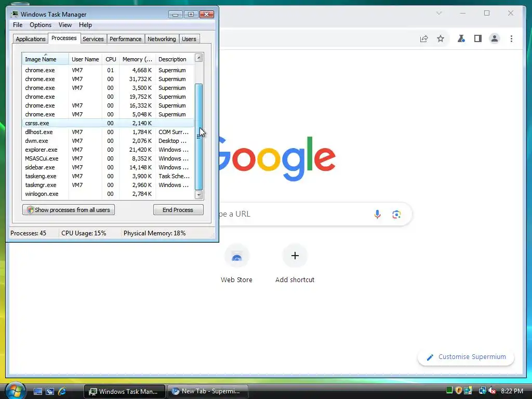Select the sidebar.exe process
This screenshot has height=399, width=532.
tap(108, 167)
